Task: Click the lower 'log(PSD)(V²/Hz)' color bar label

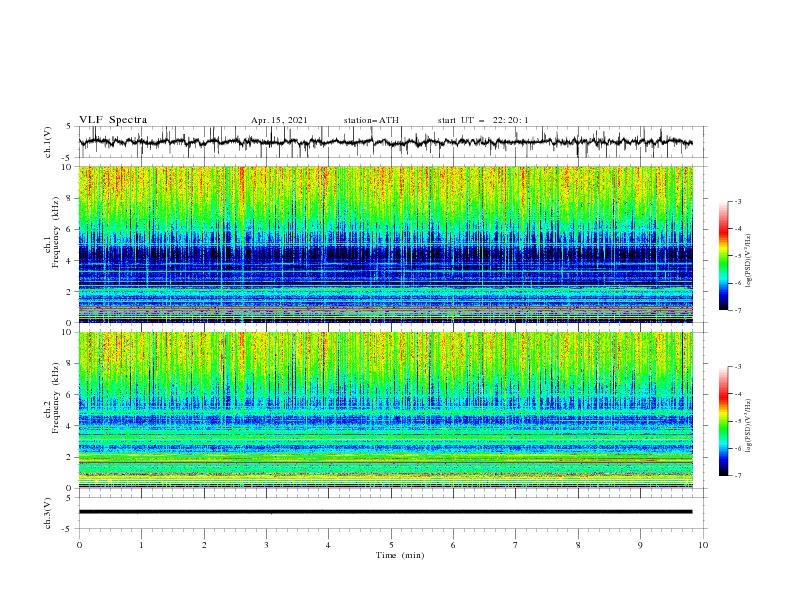Action: (749, 425)
